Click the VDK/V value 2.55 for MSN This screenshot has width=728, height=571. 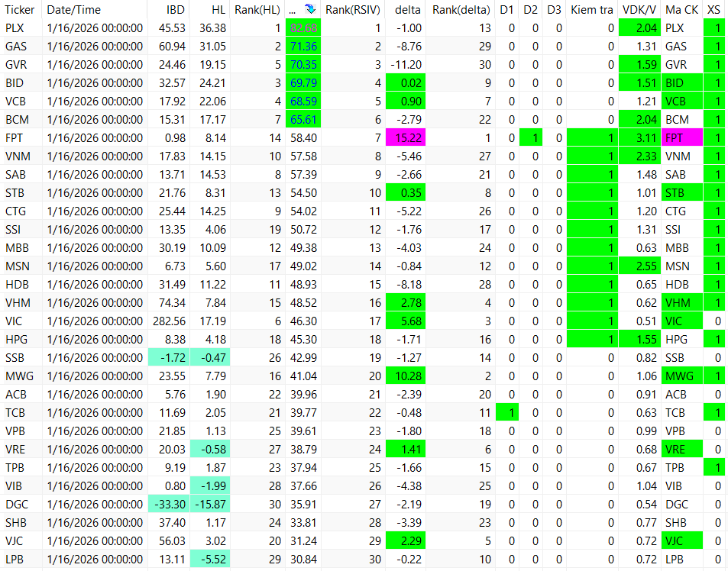pos(639,266)
